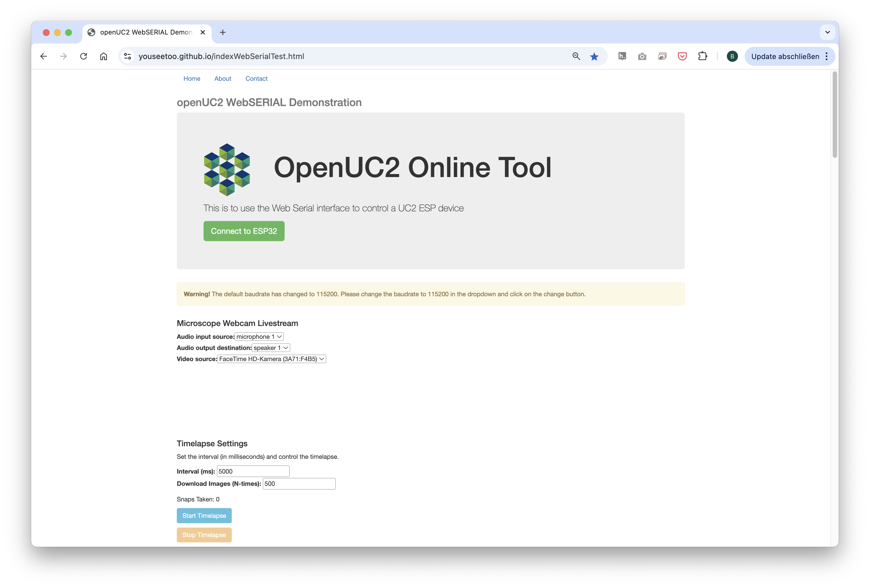Expand the tab search chevron
The image size is (870, 588).
pos(827,32)
